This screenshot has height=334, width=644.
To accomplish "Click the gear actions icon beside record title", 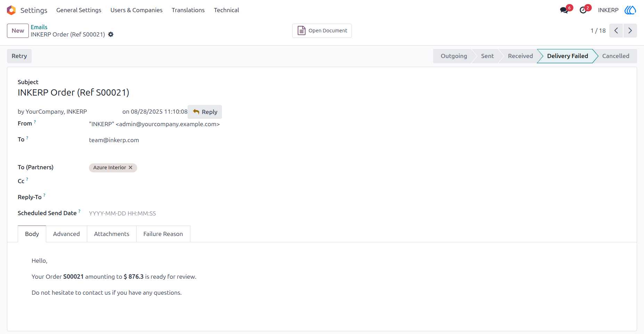I will (x=111, y=34).
